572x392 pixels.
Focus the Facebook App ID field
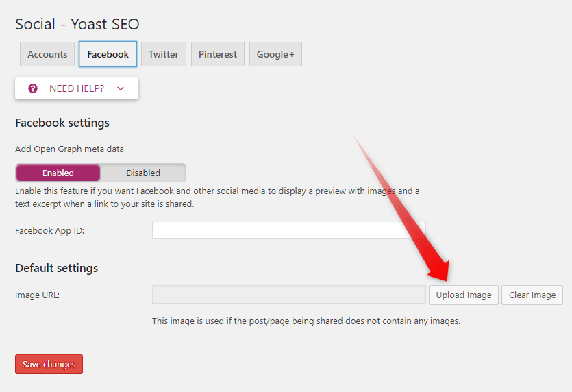click(288, 230)
